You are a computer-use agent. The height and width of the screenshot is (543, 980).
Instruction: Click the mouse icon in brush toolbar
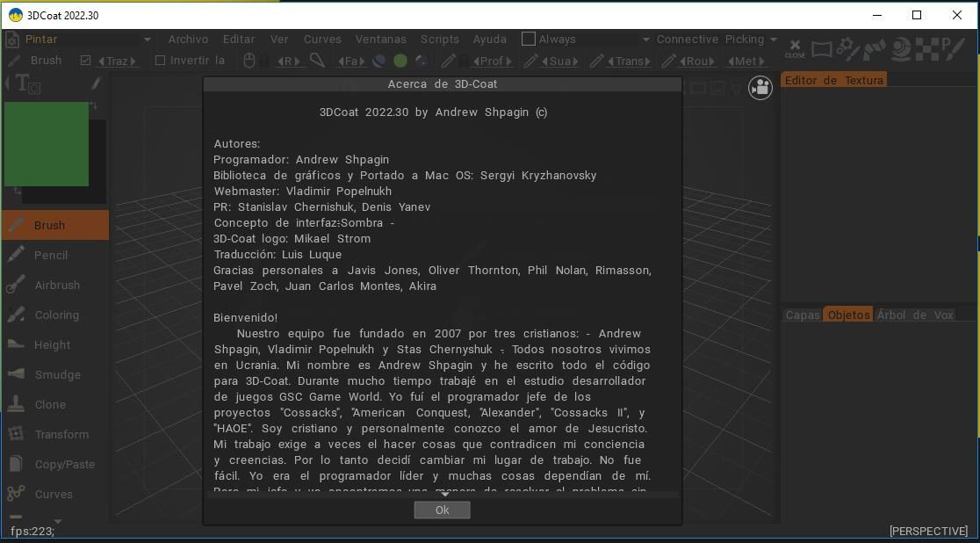[x=249, y=61]
